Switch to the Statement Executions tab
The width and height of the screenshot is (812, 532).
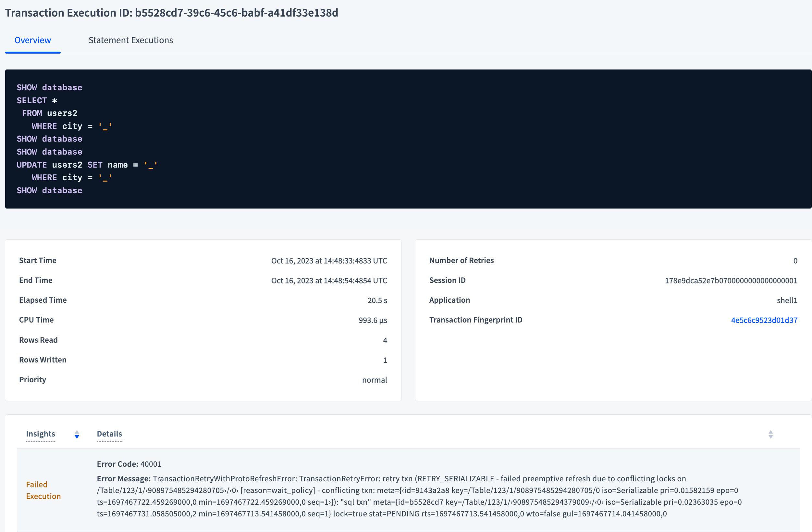[x=131, y=40]
